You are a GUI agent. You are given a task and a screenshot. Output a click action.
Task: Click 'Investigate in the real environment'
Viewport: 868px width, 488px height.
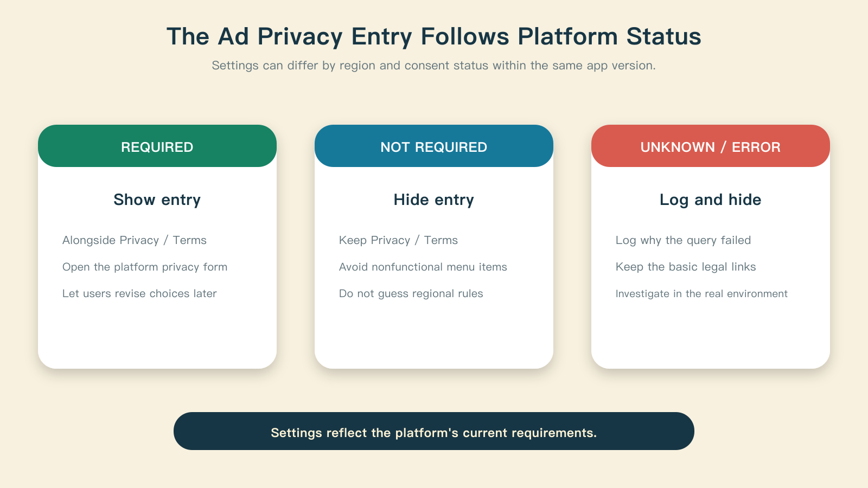click(x=701, y=293)
